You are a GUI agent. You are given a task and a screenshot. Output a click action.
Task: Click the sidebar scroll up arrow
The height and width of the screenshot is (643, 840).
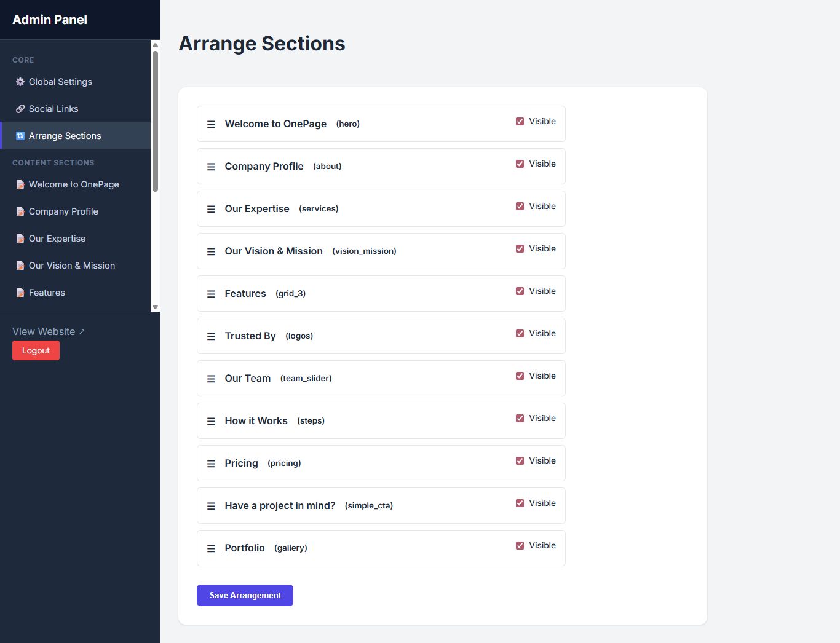click(x=156, y=45)
